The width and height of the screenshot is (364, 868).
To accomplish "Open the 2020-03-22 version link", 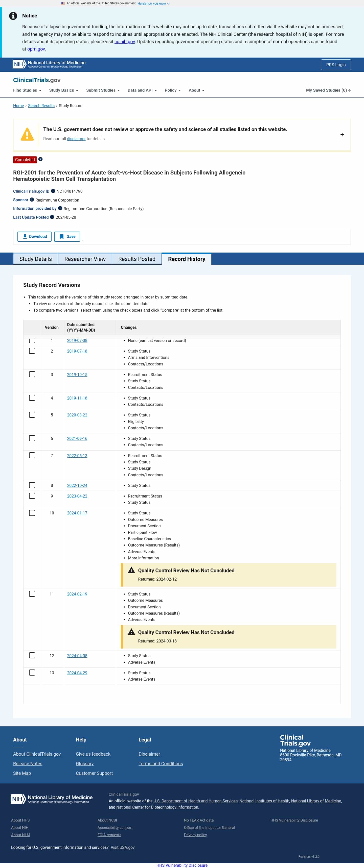I will [x=77, y=415].
